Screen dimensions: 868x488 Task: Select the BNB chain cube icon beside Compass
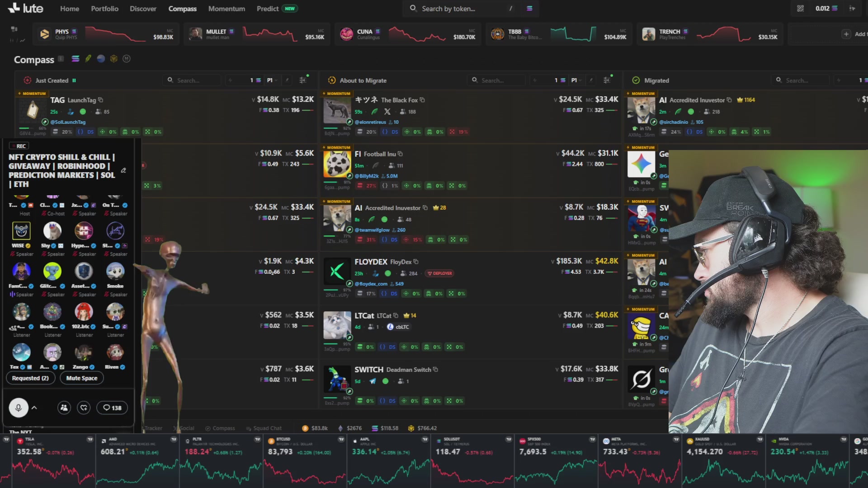coord(114,59)
